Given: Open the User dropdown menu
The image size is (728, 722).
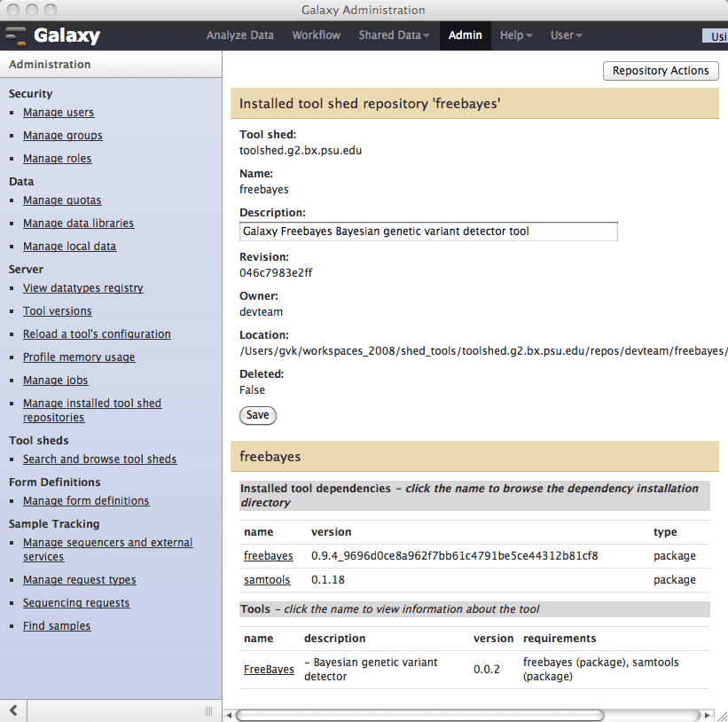Looking at the screenshot, I should [566, 35].
